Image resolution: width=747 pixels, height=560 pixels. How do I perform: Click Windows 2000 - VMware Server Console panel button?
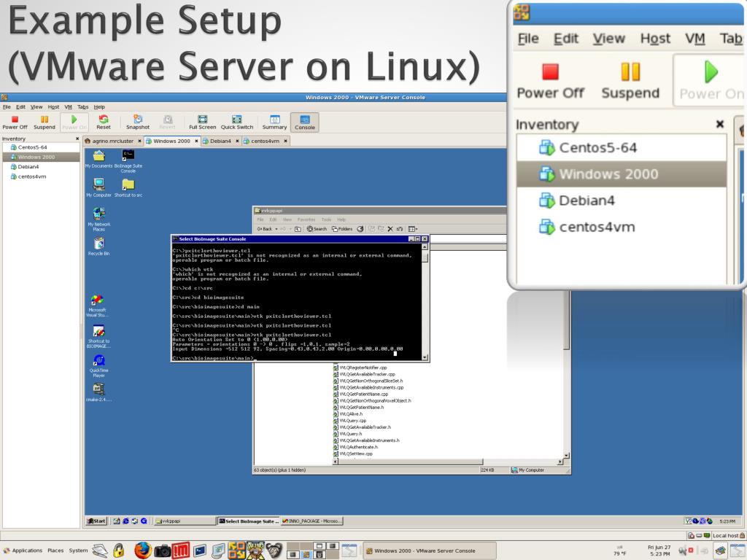point(430,551)
